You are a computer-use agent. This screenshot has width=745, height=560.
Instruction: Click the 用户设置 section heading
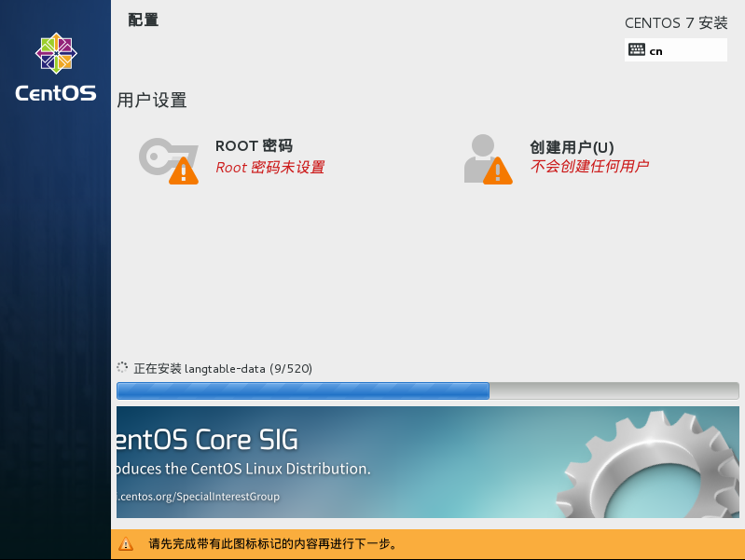point(152,101)
